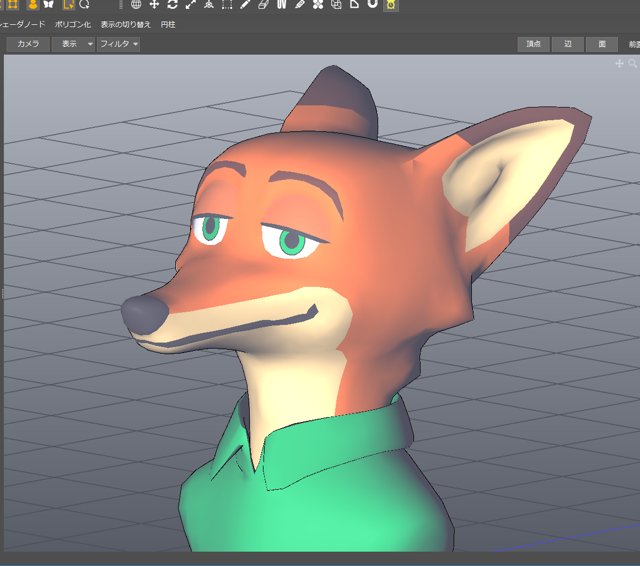This screenshot has width=640, height=566.
Task: Click the highlighted yellow clock icon
Action: point(391,4)
